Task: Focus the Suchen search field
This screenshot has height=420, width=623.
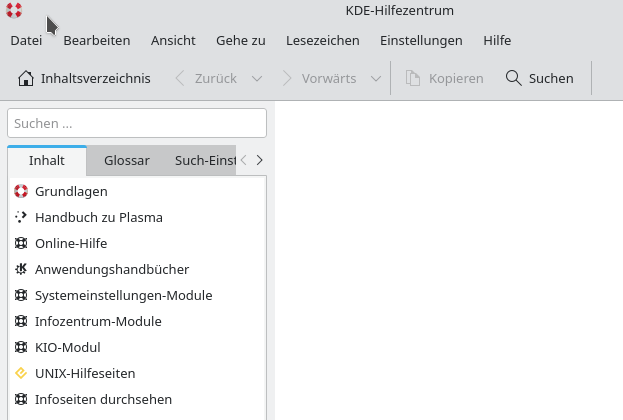Action: 137,123
